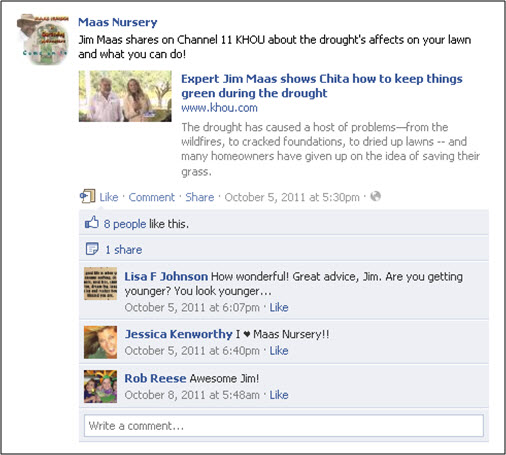Open Jessica Kenworthy's profile name link

[179, 334]
